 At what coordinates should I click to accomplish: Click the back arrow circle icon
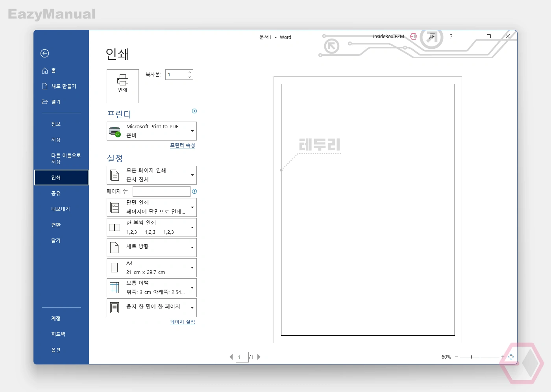[x=45, y=53]
